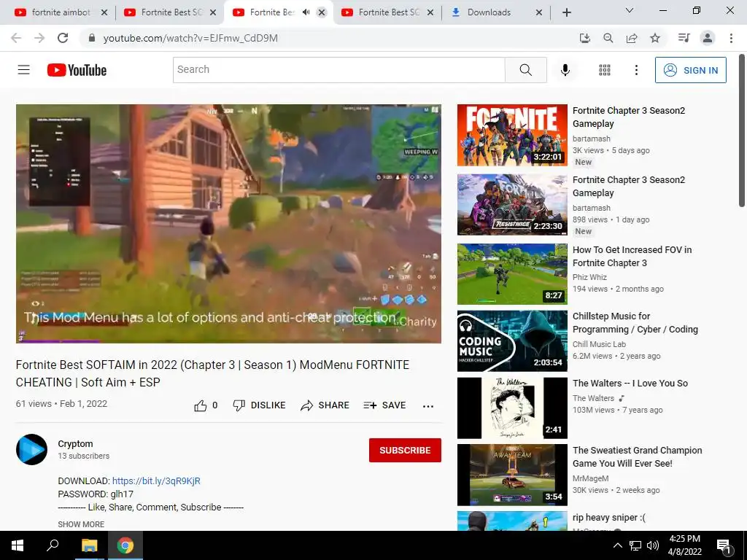Open 'The Sweatiest Grand Champion Game' video
The height and width of the screenshot is (560, 747).
(637, 456)
